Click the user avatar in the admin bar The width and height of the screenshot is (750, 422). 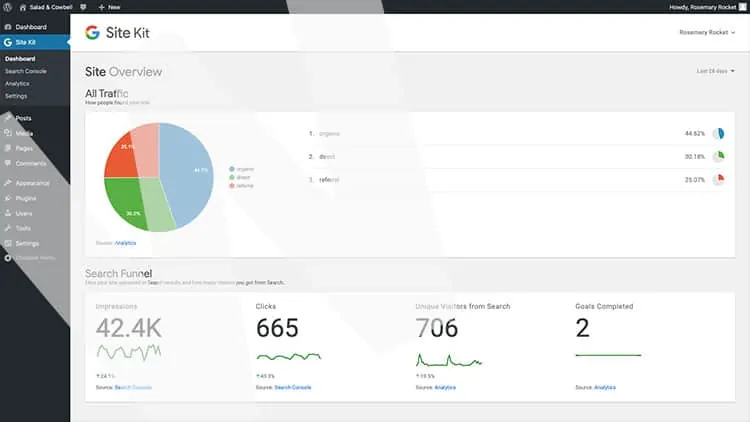[x=743, y=7]
